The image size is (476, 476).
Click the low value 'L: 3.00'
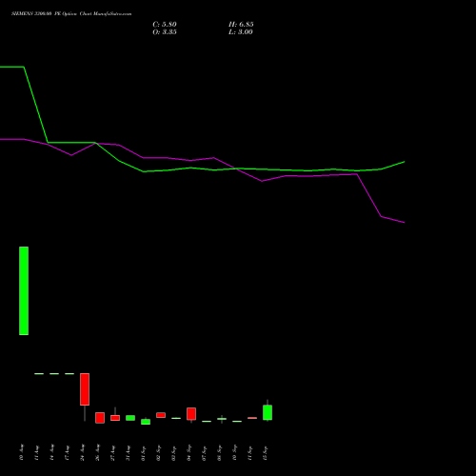coord(241,32)
